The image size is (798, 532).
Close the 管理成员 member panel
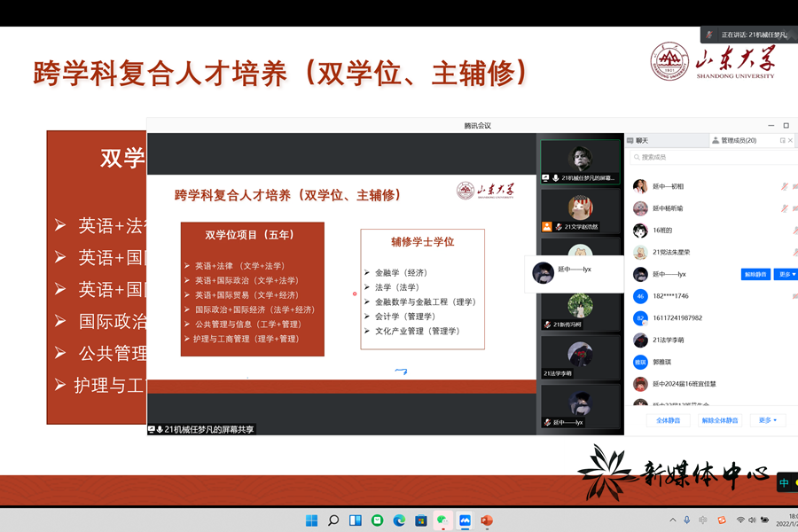[x=794, y=140]
